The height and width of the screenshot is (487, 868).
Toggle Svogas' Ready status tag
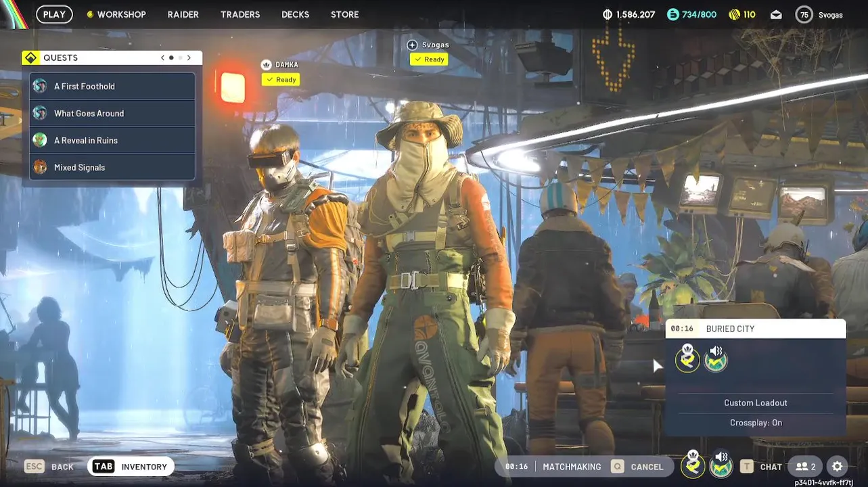pyautogui.click(x=429, y=60)
